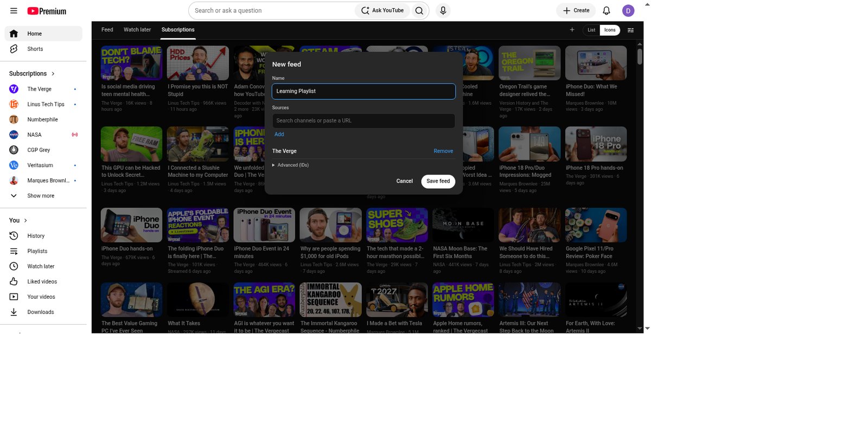This screenshot has width=868, height=444.
Task: Open Oregon Trail's game designer video thumbnail
Action: [x=529, y=63]
